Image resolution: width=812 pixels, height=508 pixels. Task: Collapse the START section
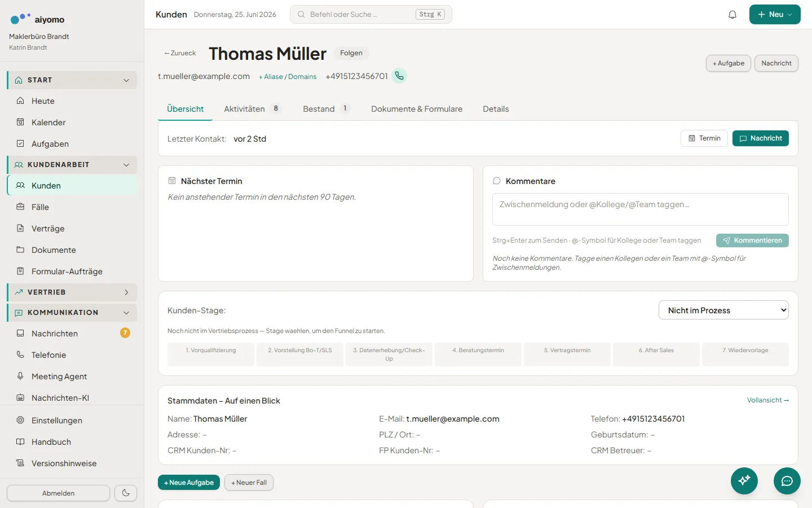pyautogui.click(x=72, y=80)
